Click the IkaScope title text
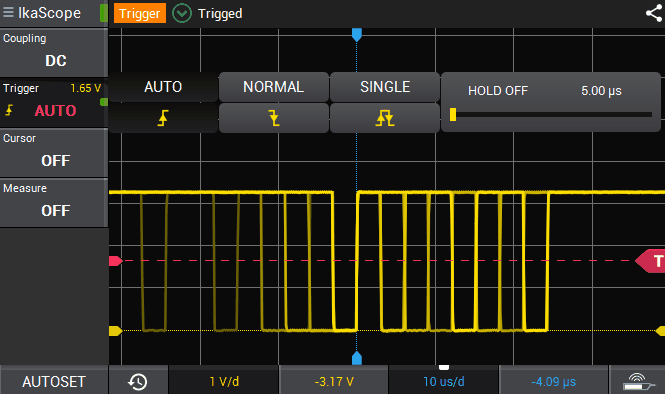The width and height of the screenshot is (665, 394). pyautogui.click(x=50, y=13)
